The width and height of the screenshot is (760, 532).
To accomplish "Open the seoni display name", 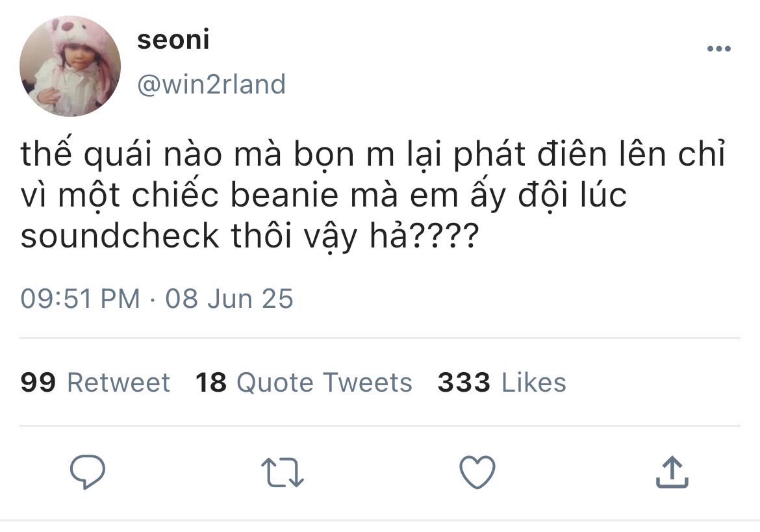I will pos(173,40).
